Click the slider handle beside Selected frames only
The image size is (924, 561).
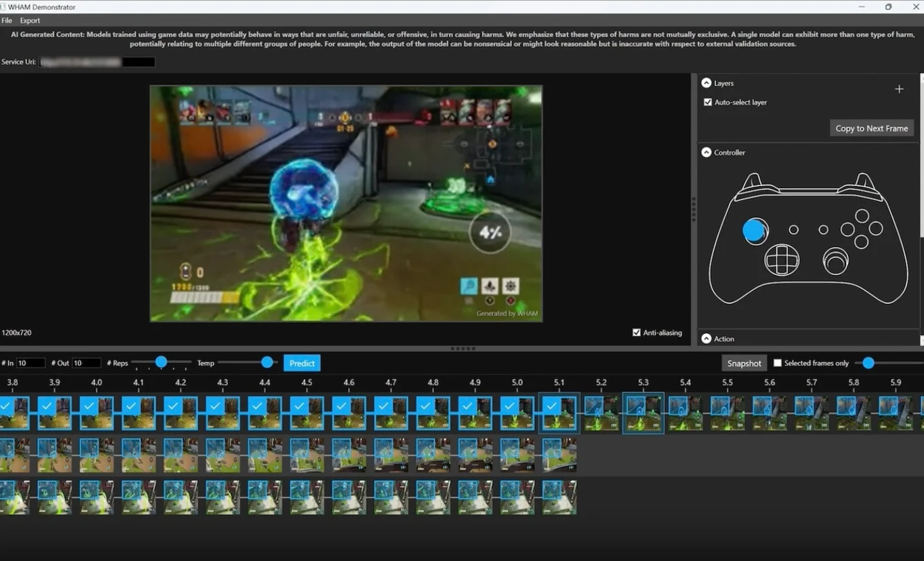[x=869, y=363]
